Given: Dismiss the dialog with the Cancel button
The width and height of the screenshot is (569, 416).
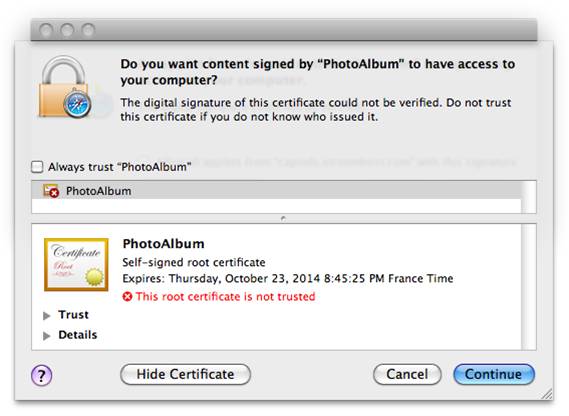Looking at the screenshot, I should 407,374.
